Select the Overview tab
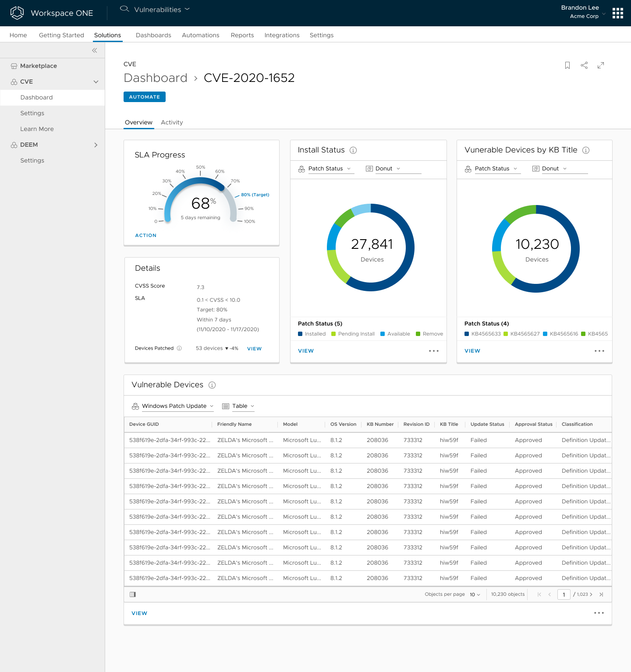 click(x=138, y=122)
